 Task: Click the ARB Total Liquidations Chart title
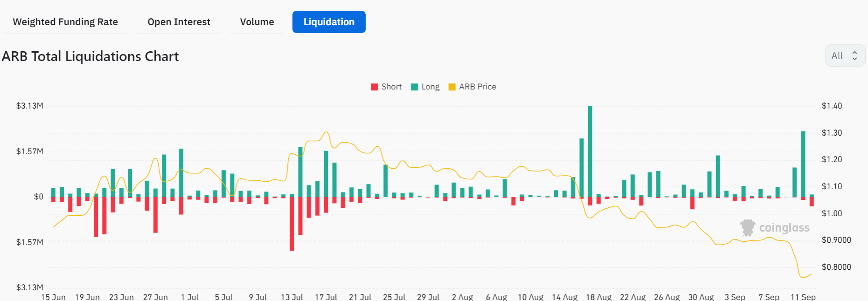(x=90, y=56)
